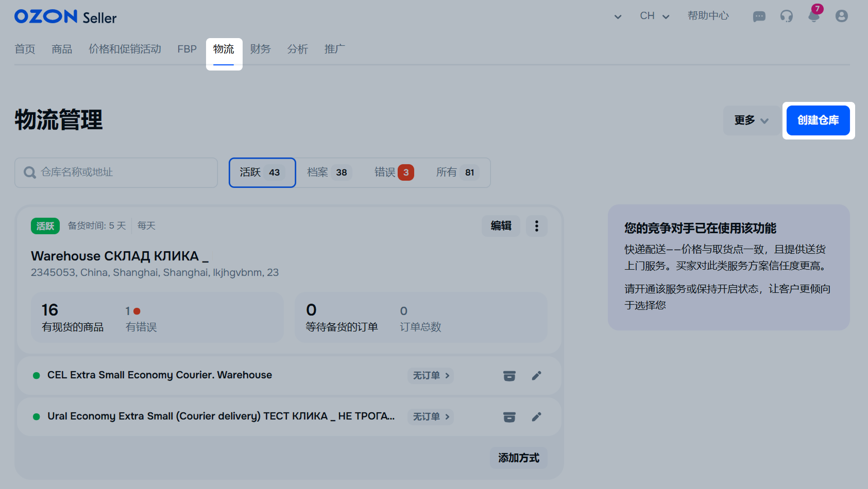Open the user profile avatar
This screenshot has height=489, width=868.
(x=841, y=16)
